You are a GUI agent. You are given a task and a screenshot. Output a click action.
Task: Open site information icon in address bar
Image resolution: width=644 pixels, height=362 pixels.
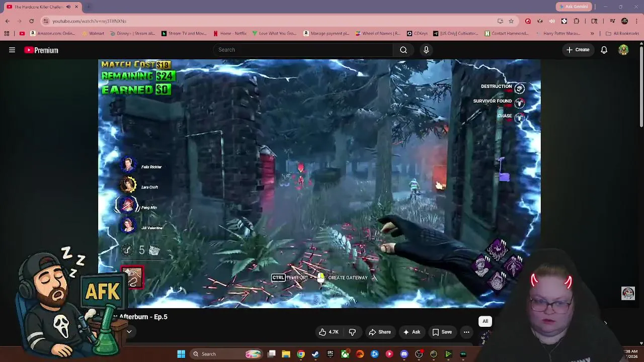click(46, 21)
